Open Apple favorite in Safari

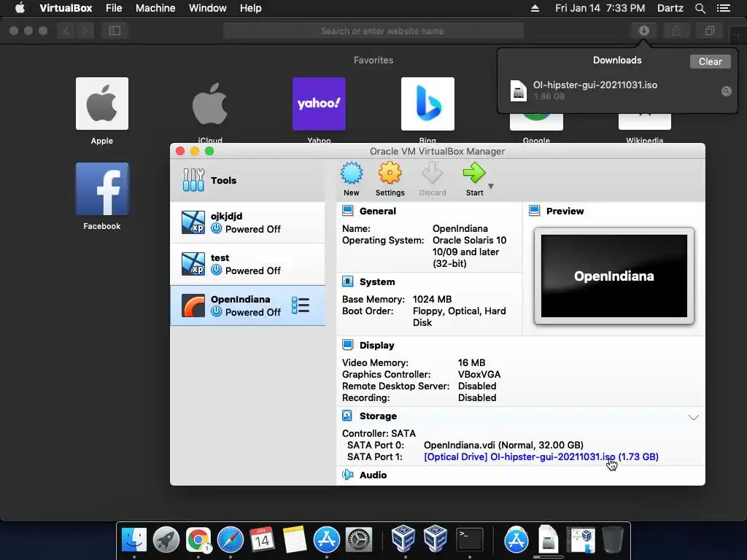pos(102,104)
